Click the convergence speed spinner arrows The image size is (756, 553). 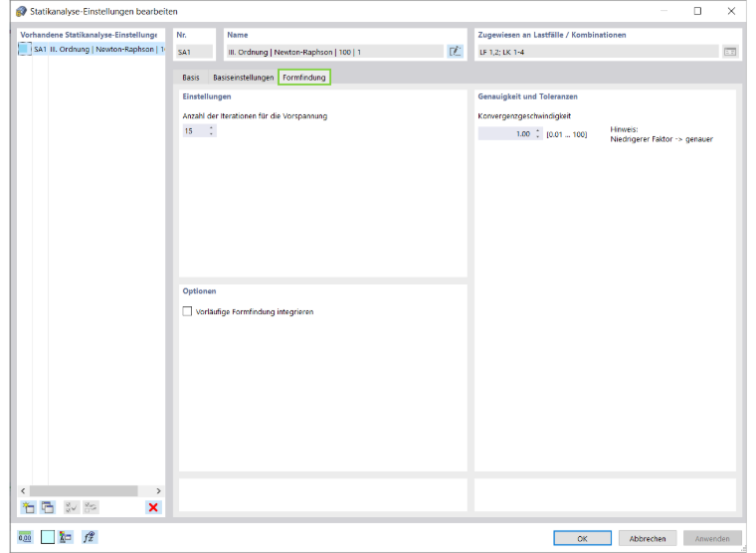pos(537,134)
